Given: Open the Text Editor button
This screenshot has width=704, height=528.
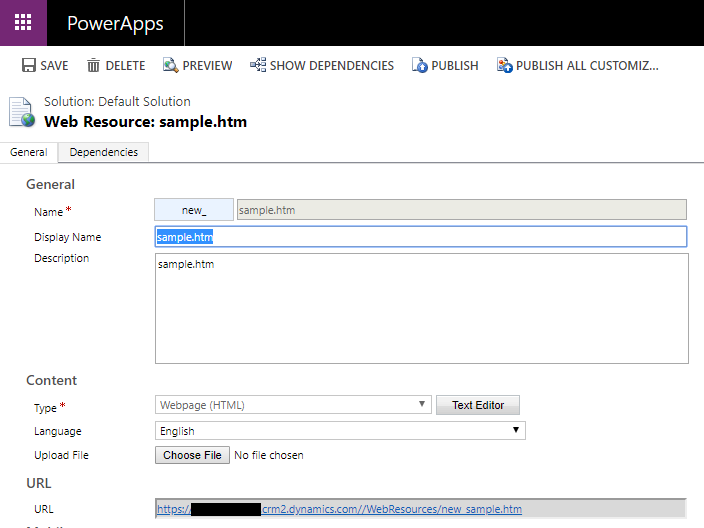Looking at the screenshot, I should point(477,405).
